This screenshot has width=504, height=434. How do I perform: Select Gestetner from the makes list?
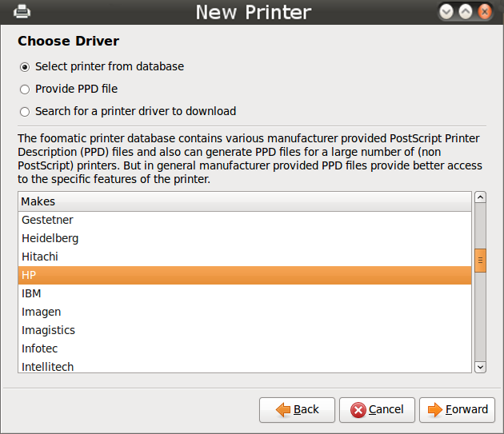click(x=245, y=220)
